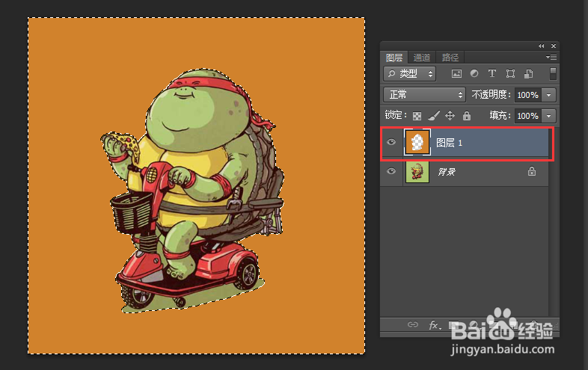
Task: Hide 图层 1 using its eye icon
Action: pyautogui.click(x=391, y=142)
